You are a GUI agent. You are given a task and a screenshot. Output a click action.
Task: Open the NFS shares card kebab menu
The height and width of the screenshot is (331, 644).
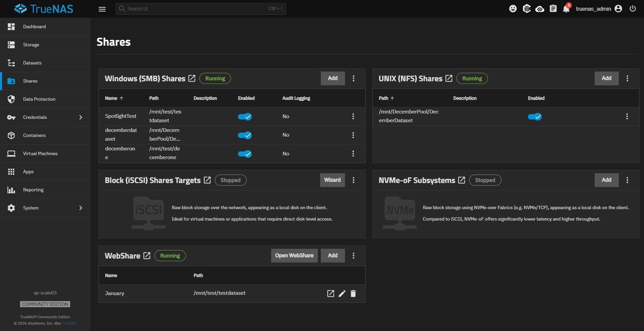(627, 78)
